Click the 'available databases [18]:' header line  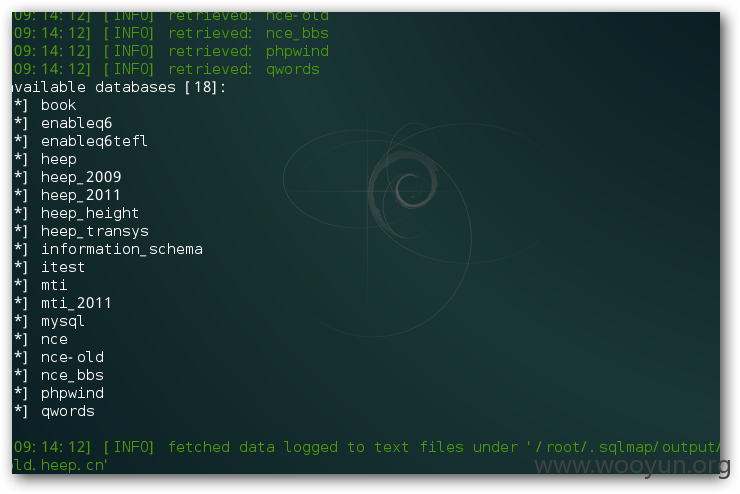point(119,87)
